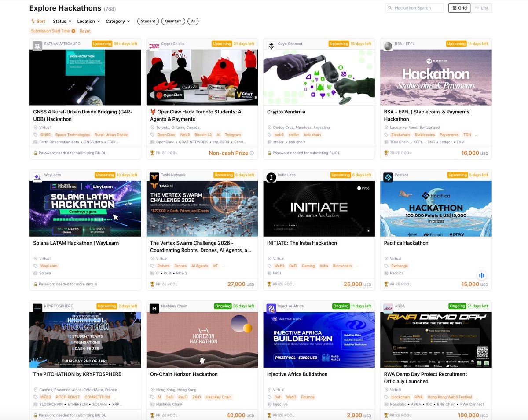Click the Exchange tag on Pacifica card
Screen dimensions: 528x420
[400, 266]
